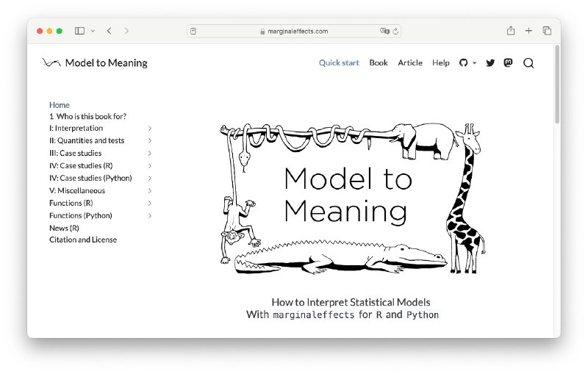Open Citation and License link

(x=83, y=240)
